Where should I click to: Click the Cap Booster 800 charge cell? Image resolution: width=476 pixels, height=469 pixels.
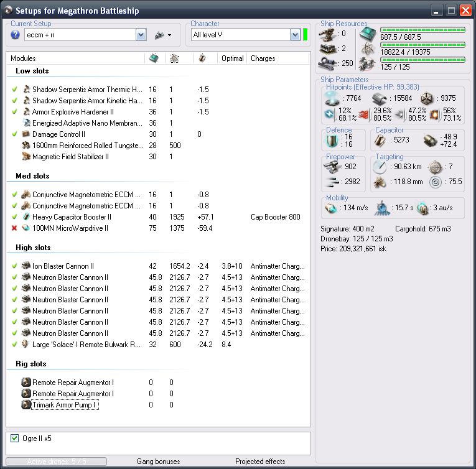pos(276,216)
